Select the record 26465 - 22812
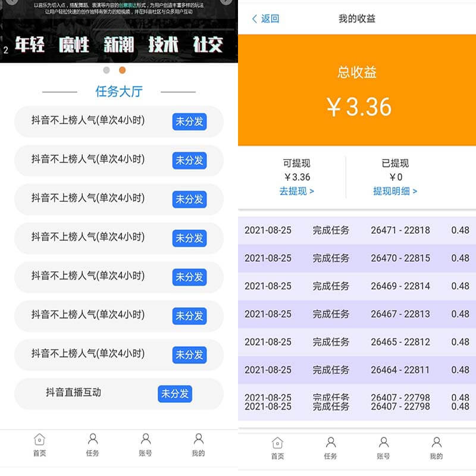This screenshot has height=476, width=476. point(357,342)
